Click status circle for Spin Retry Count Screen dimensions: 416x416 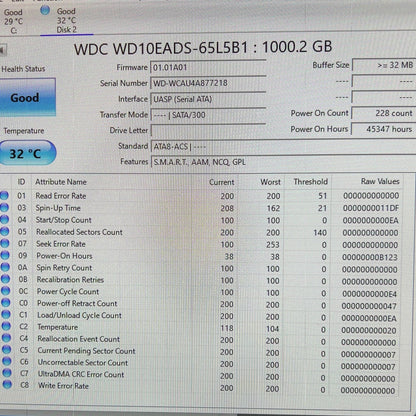click(x=5, y=267)
